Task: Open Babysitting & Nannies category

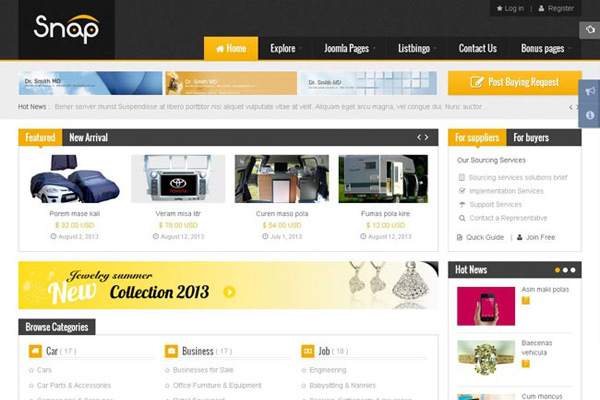Action: tap(342, 385)
